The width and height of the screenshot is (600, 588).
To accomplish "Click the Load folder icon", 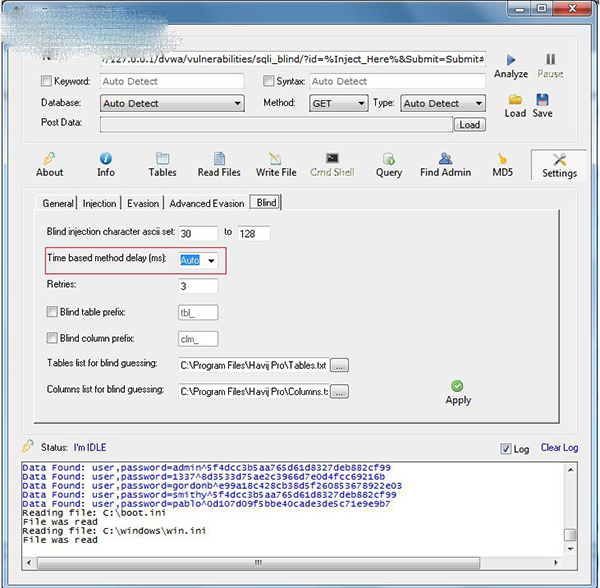I will click(x=515, y=99).
